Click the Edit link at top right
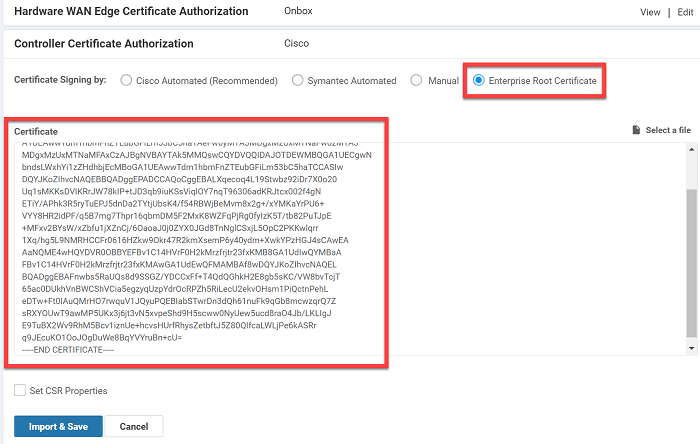The height and width of the screenshot is (444, 700). 685,11
